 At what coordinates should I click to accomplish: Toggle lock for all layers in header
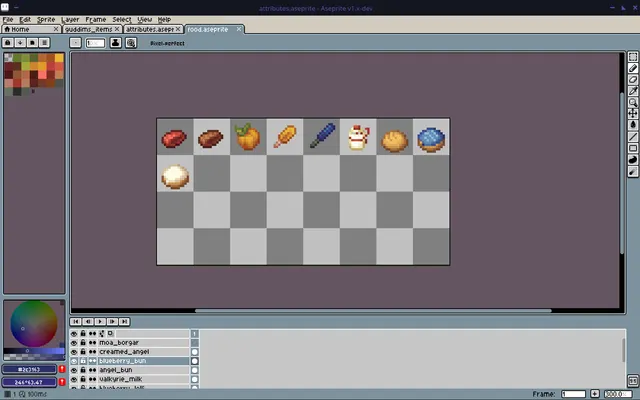pos(83,334)
